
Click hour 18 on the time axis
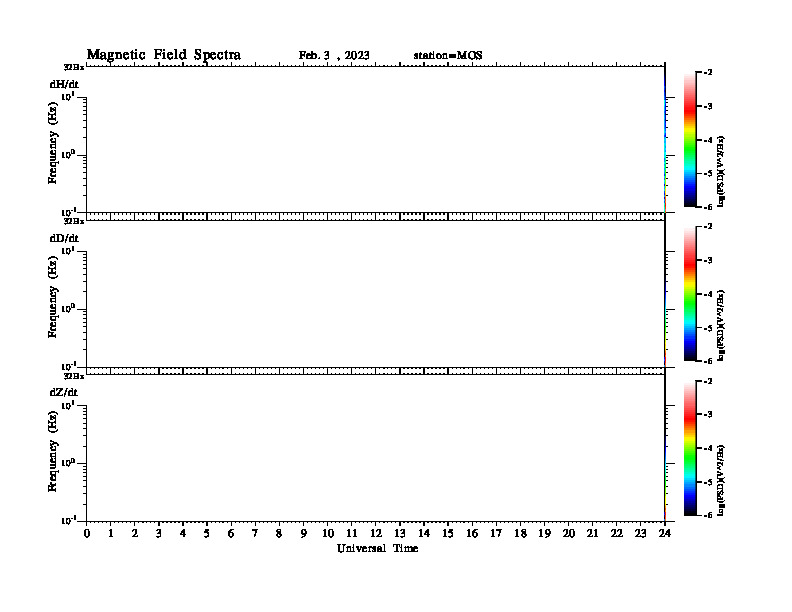520,534
